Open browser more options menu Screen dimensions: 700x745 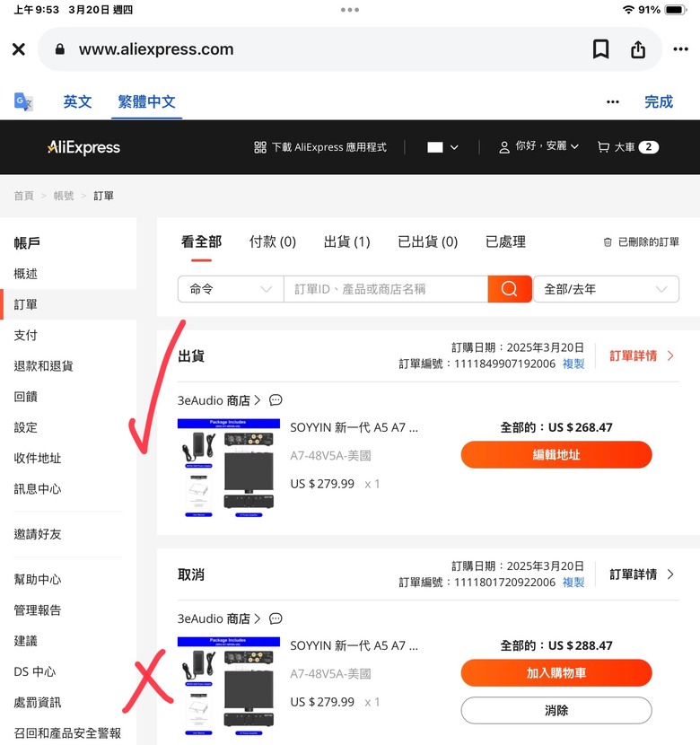click(680, 49)
